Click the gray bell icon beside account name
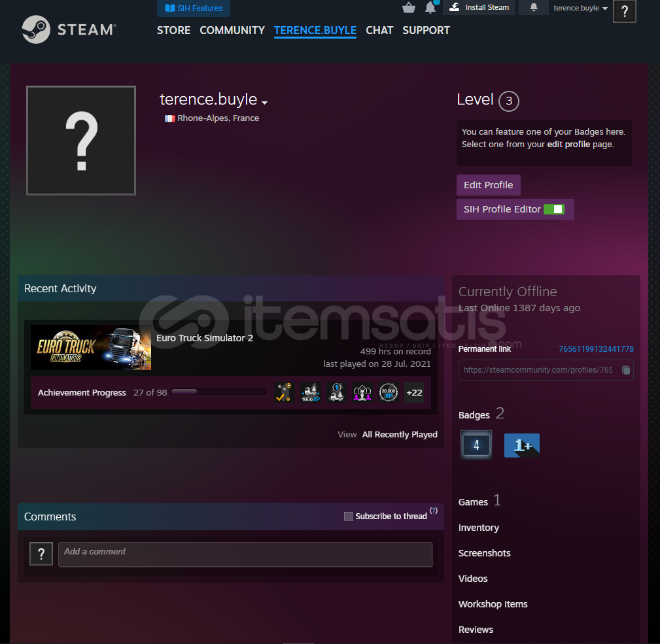This screenshot has width=660, height=644. (533, 7)
